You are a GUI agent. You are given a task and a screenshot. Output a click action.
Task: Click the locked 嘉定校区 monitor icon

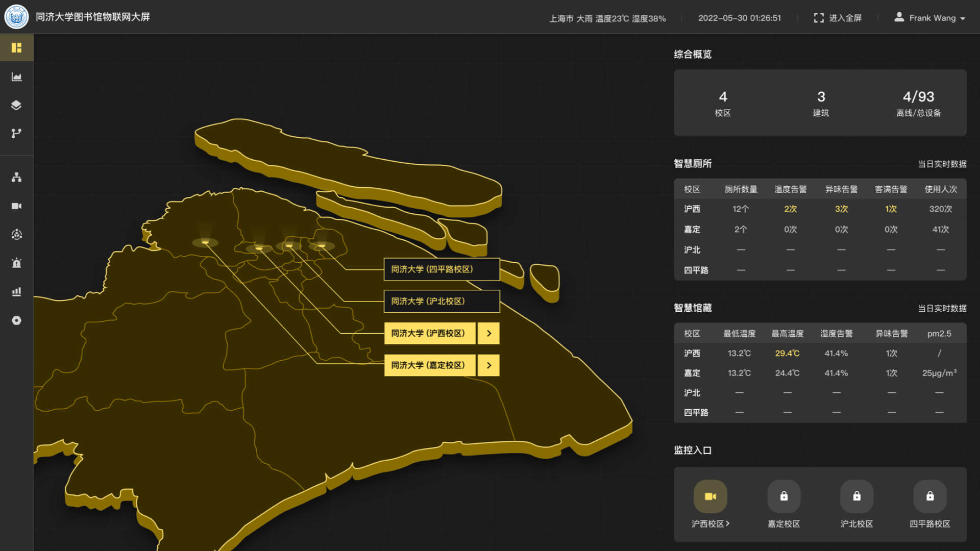click(784, 496)
